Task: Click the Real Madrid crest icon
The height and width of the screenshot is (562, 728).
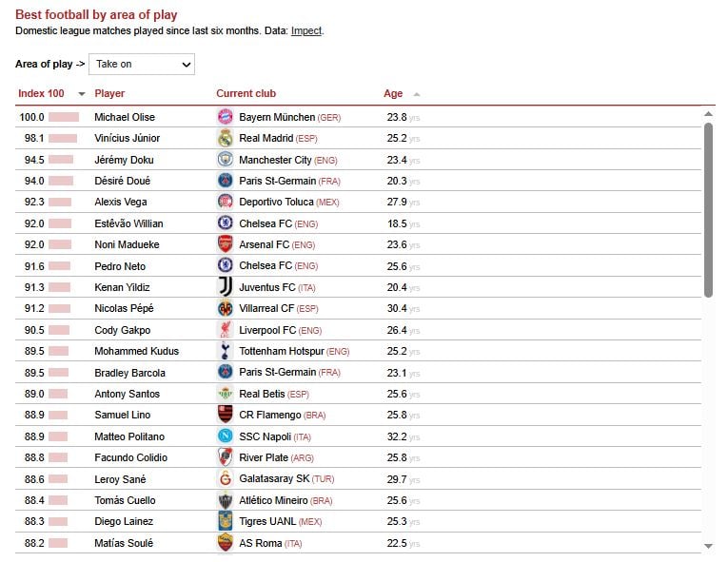Action: pyautogui.click(x=226, y=138)
